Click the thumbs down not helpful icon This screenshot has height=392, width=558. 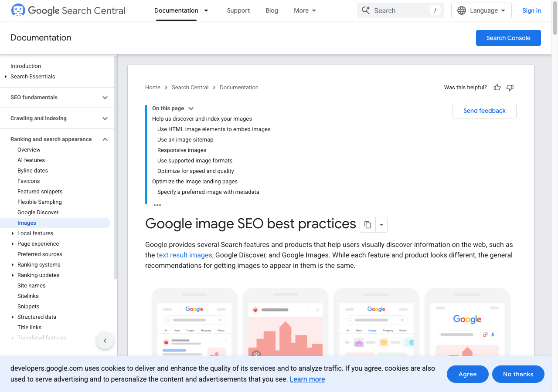coord(510,88)
